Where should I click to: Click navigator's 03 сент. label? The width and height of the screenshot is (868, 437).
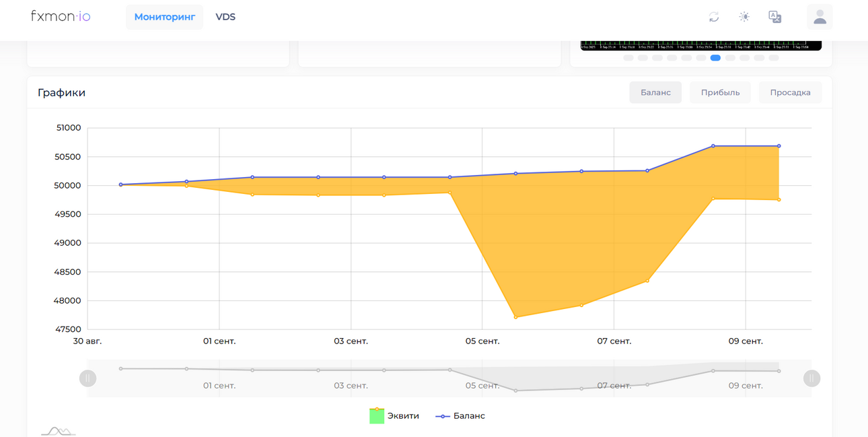[351, 386]
